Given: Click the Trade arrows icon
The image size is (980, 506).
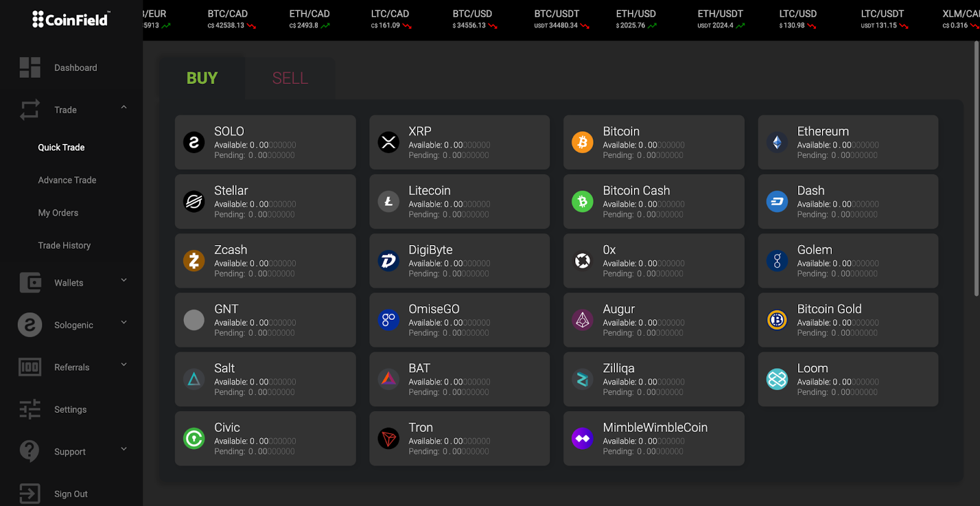Looking at the screenshot, I should pos(30,110).
